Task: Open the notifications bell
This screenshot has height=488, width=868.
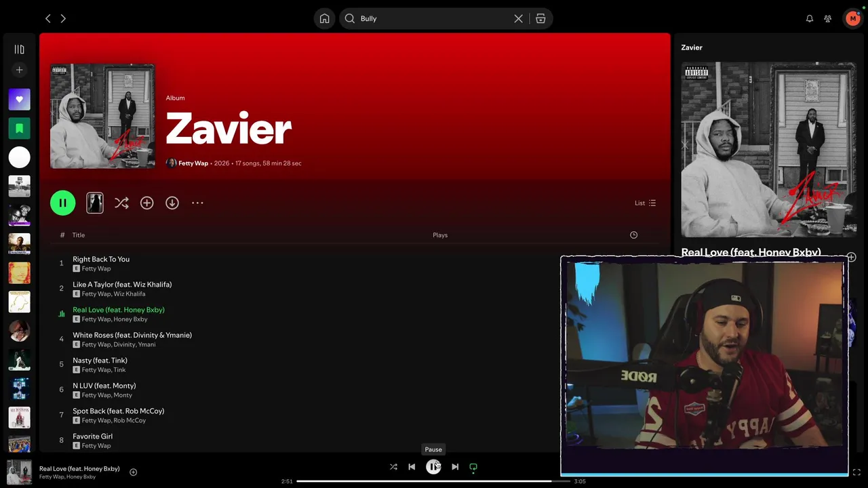Action: tap(809, 18)
